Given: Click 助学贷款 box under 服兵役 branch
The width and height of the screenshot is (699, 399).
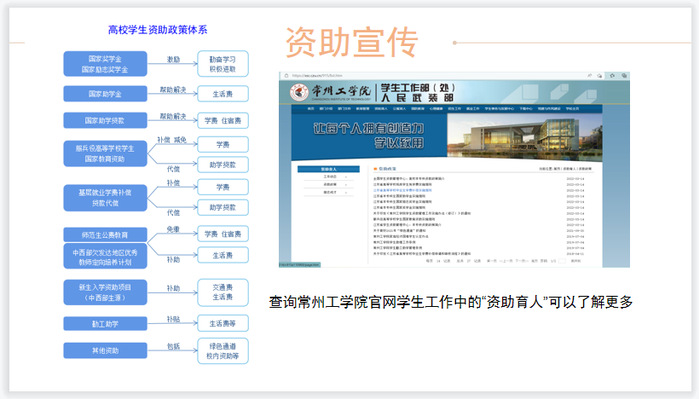Looking at the screenshot, I should [223, 165].
